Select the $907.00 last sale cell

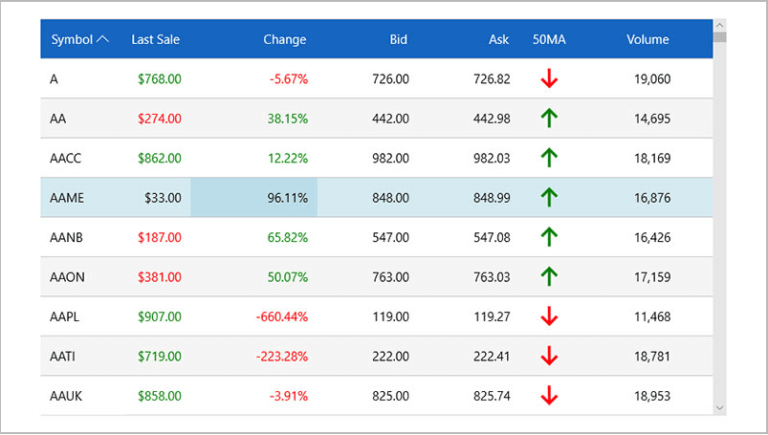161,316
